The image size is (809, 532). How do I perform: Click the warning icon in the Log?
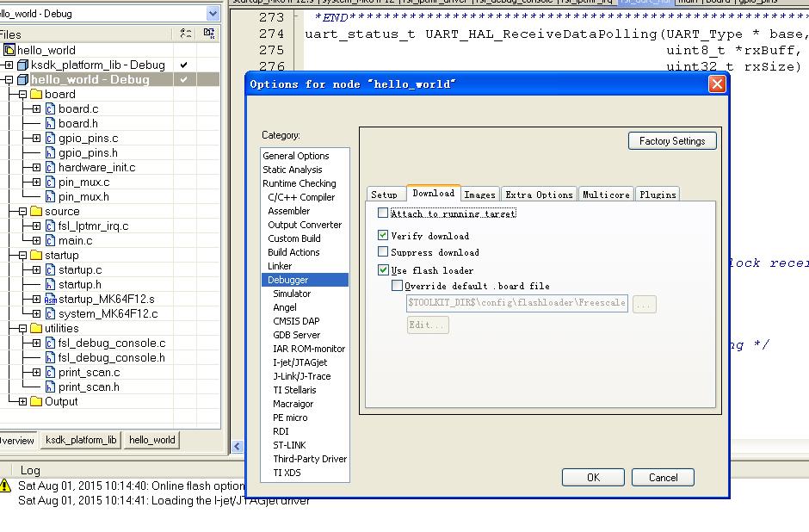pos(5,485)
